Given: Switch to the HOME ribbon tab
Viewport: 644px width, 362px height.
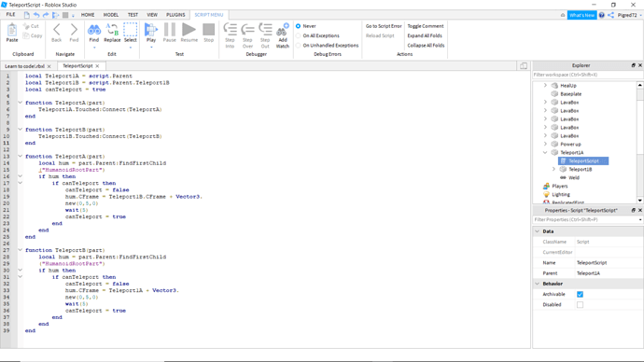Looking at the screenshot, I should 88,15.
